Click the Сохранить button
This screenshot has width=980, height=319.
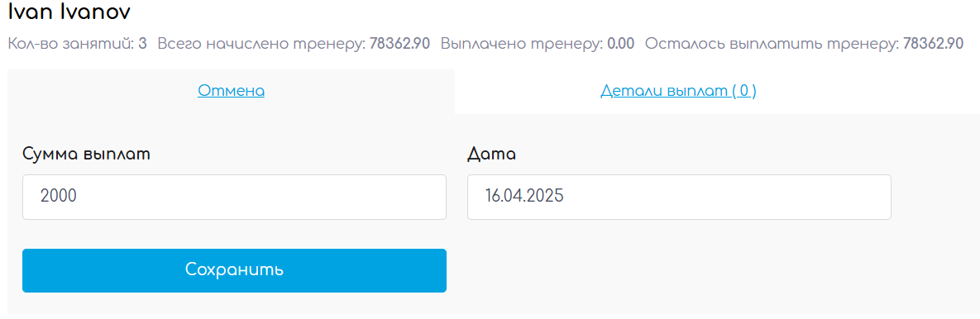234,270
